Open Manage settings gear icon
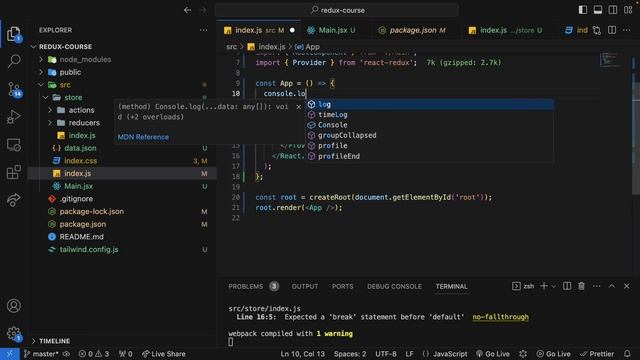Viewport: 640px width, 360px height. point(13,333)
